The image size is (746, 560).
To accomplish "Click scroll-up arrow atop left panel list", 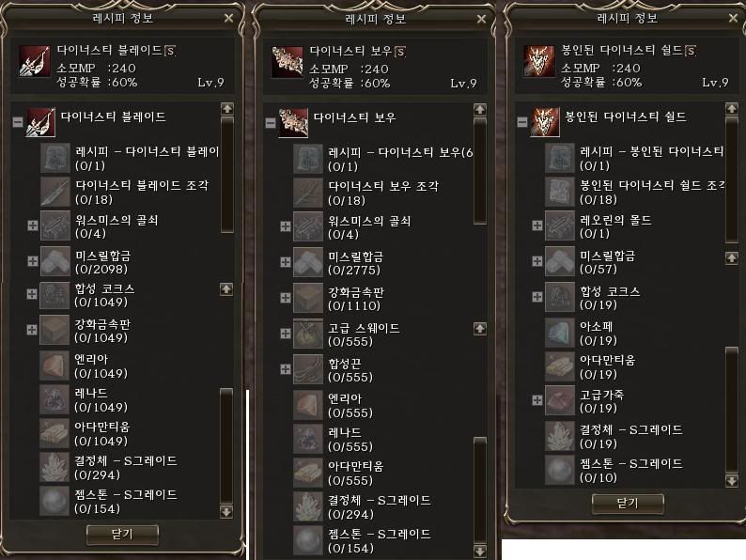I will pos(227,109).
